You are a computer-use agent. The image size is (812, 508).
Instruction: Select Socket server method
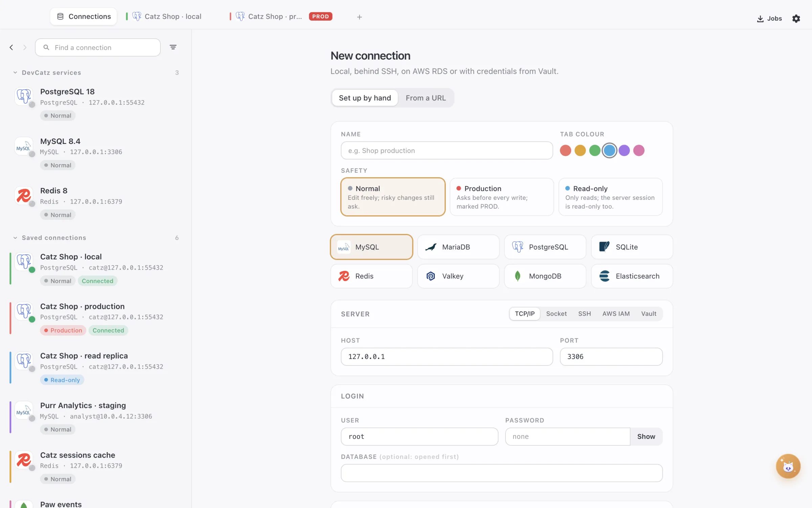click(x=556, y=314)
